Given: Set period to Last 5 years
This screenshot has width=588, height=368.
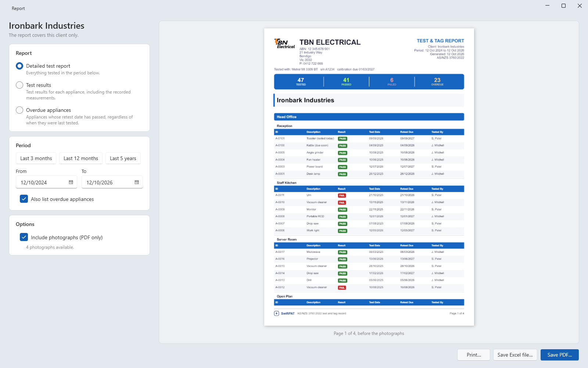Looking at the screenshot, I should point(123,158).
